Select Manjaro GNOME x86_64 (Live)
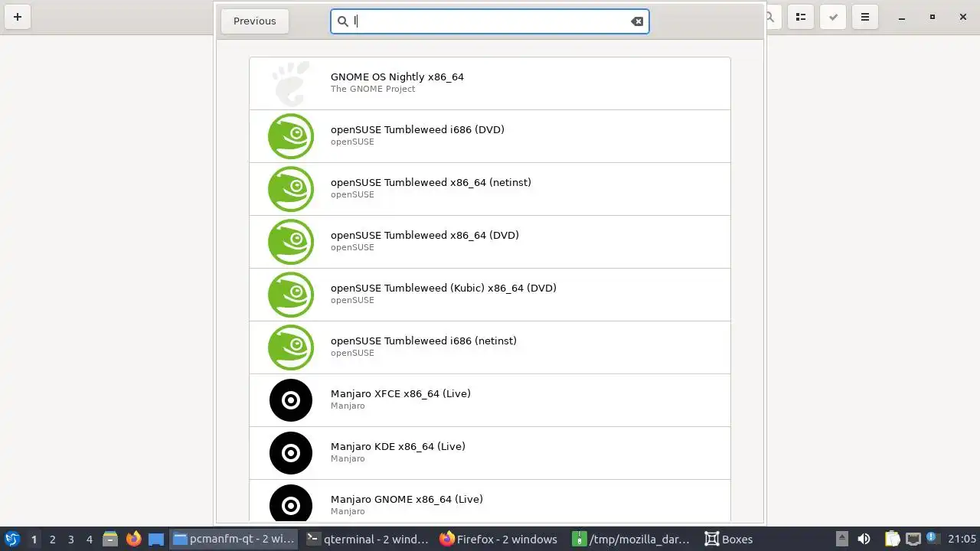Viewport: 980px width, 551px height. (x=490, y=501)
